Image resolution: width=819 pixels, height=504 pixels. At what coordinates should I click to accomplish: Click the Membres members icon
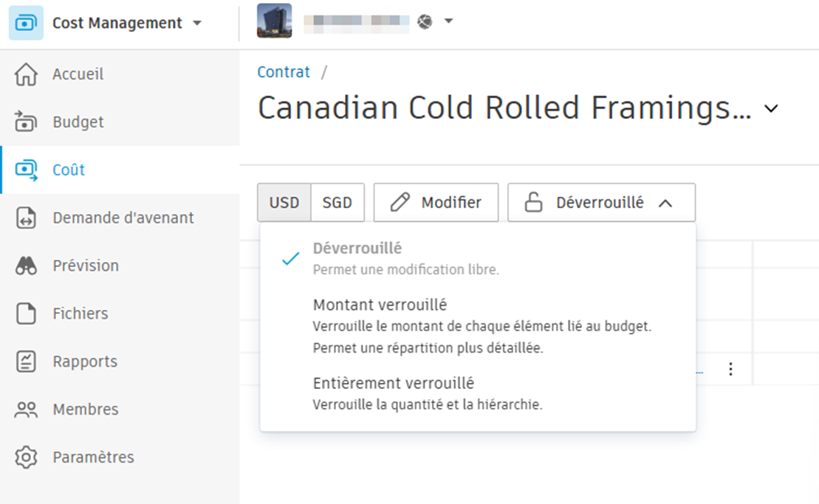point(25,409)
